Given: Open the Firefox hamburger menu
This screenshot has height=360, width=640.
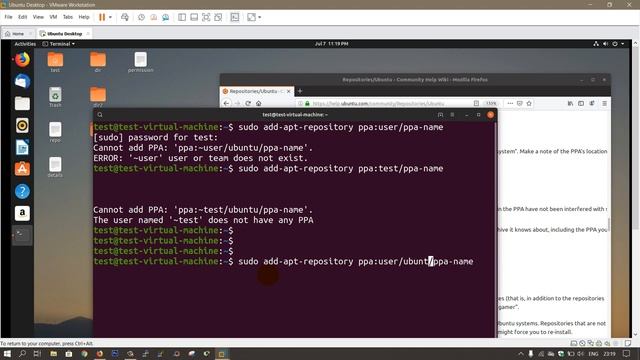Looking at the screenshot, I should (604, 103).
